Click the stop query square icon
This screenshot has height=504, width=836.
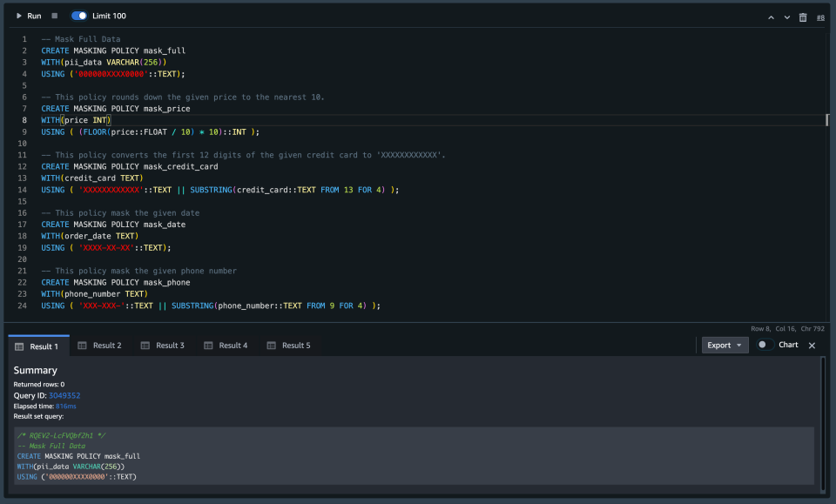pos(55,16)
